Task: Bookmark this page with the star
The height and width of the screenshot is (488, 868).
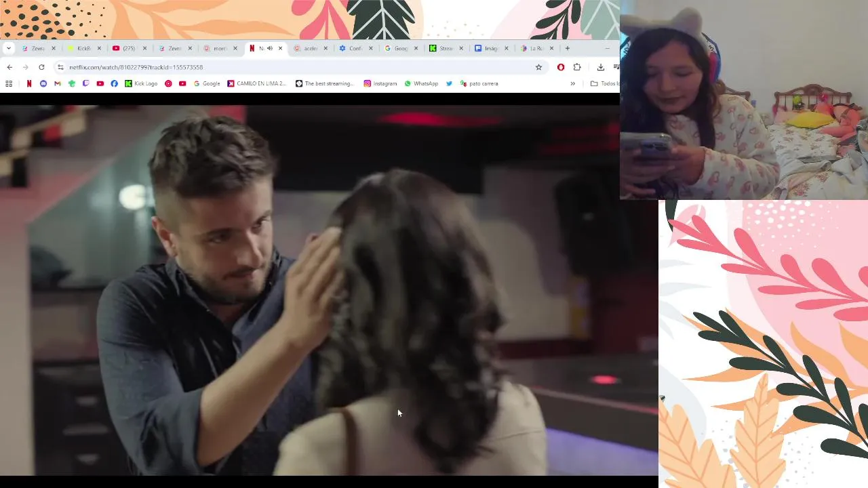Action: pyautogui.click(x=538, y=67)
